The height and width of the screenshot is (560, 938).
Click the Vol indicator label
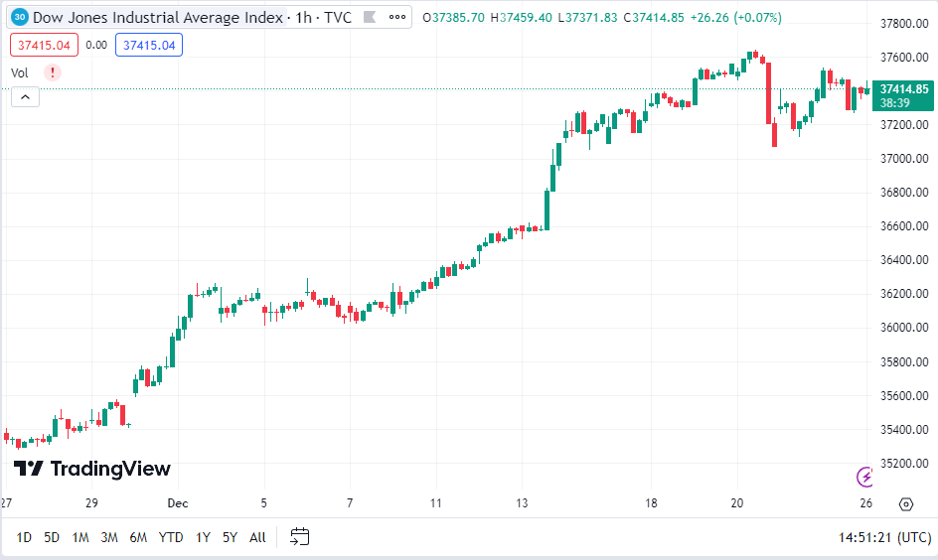(20, 72)
